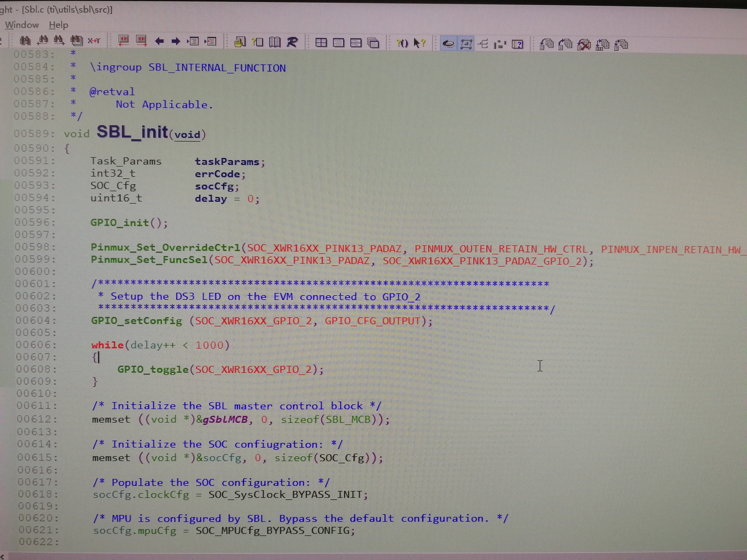Click taskParams variable declaration
Image resolution: width=747 pixels, height=560 pixels.
227,162
